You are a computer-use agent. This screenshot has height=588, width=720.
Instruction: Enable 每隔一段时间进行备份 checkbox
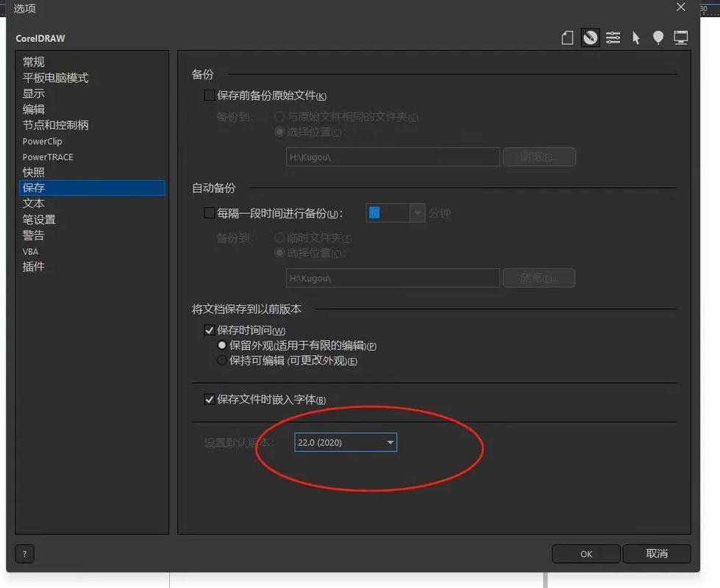210,213
